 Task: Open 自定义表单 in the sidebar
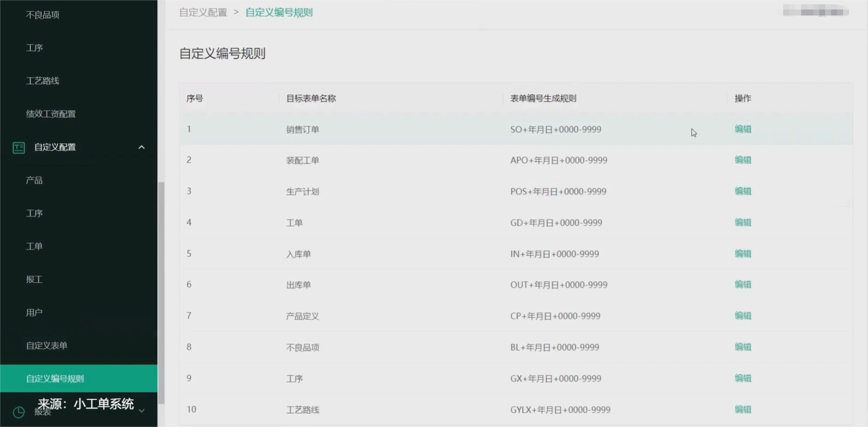tap(46, 346)
